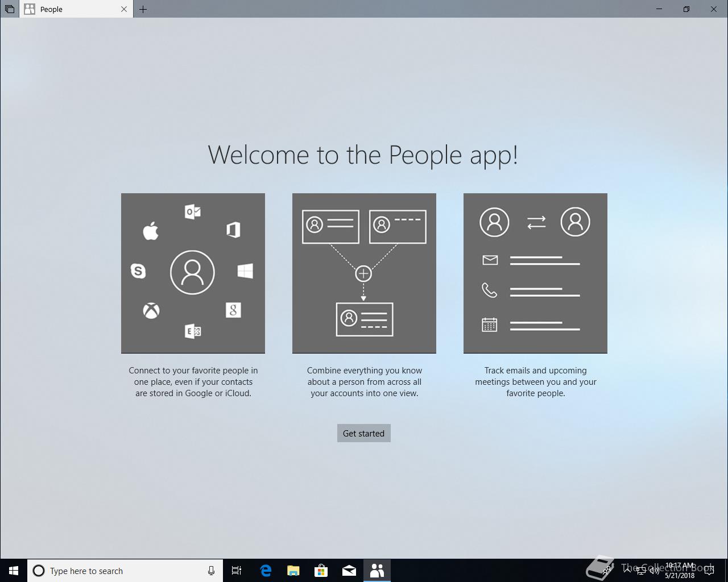Click the People app taskbar icon
This screenshot has width=728, height=582.
(377, 571)
